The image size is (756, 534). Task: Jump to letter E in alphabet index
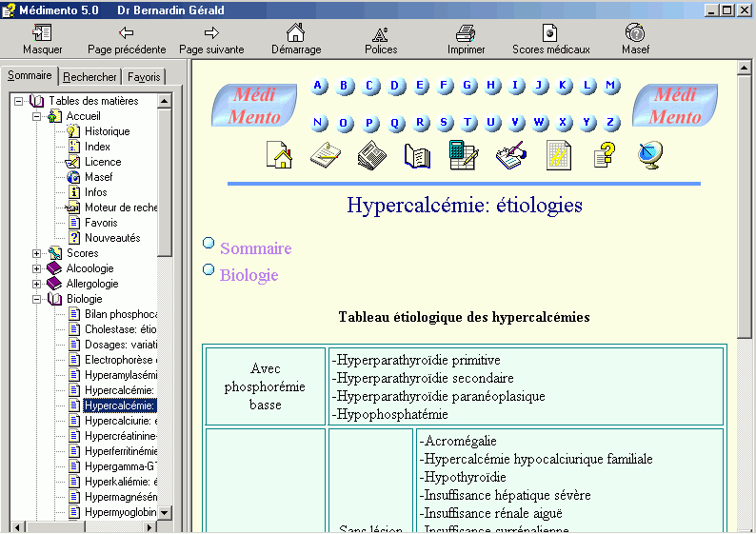pyautogui.click(x=420, y=87)
